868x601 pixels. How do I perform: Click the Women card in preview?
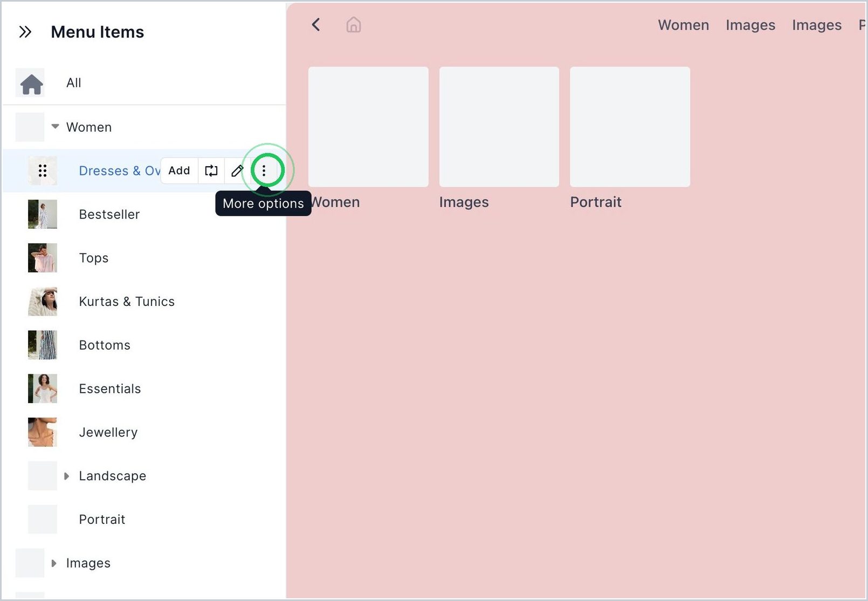point(368,127)
